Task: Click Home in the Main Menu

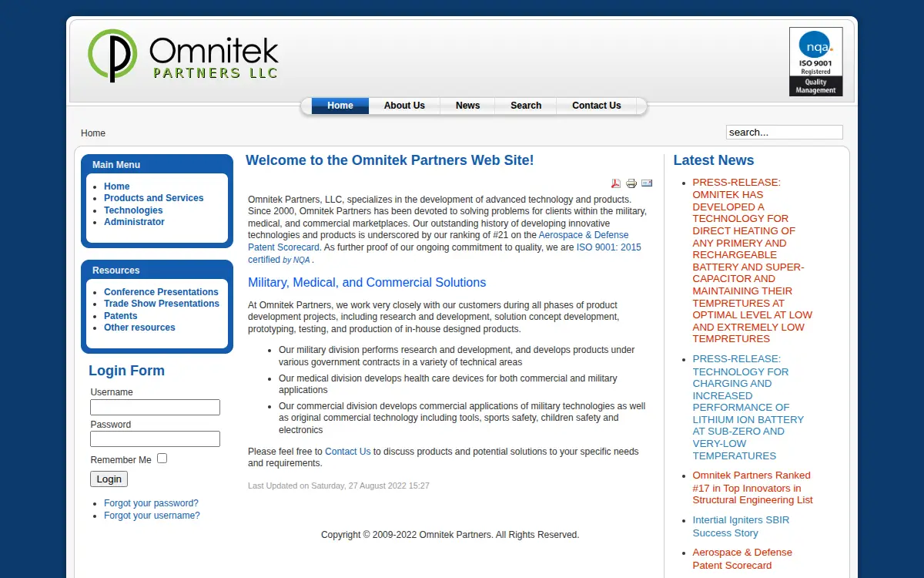Action: [117, 187]
